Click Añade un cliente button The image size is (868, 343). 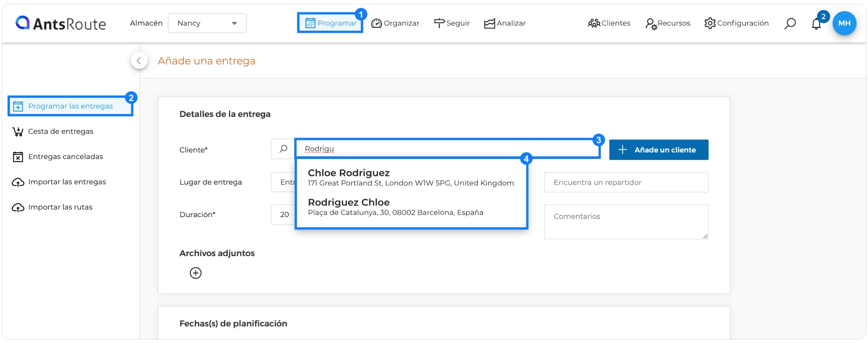coord(659,150)
